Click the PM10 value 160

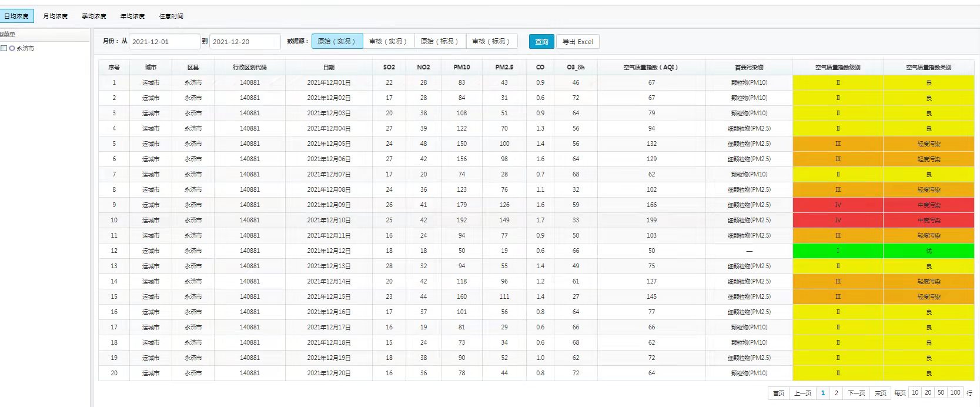pos(461,296)
